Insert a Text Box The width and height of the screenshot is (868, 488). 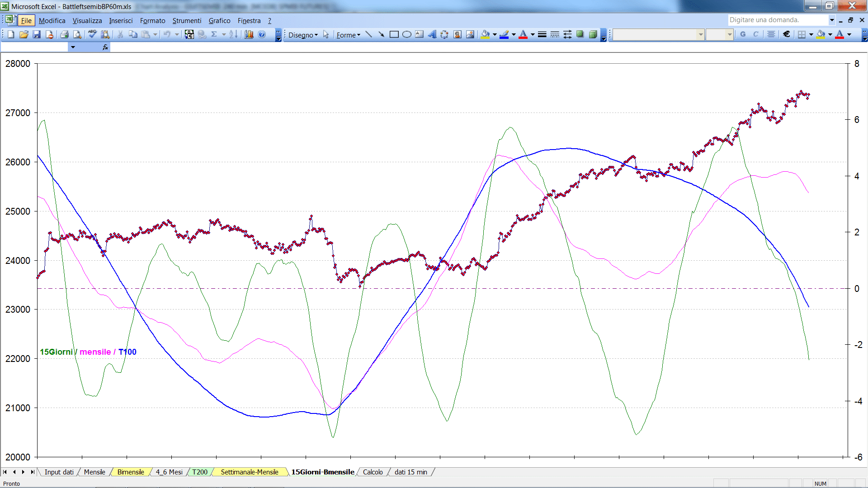click(419, 34)
